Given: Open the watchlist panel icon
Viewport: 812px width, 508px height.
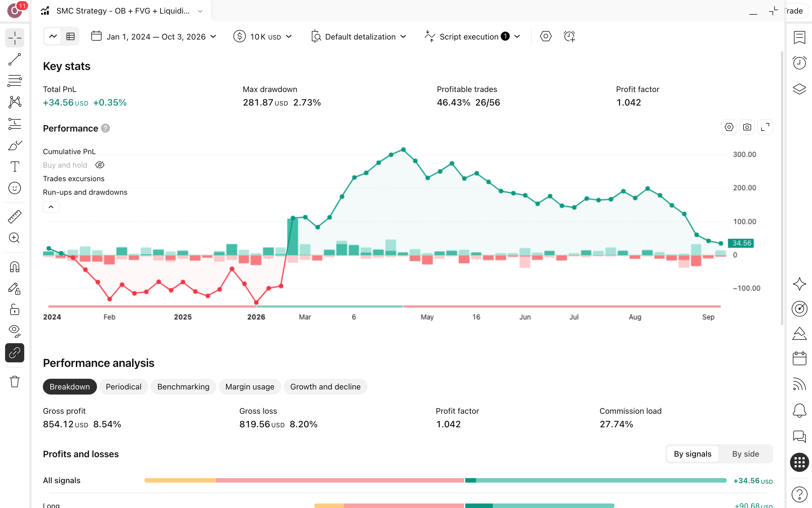Looking at the screenshot, I should [x=799, y=38].
